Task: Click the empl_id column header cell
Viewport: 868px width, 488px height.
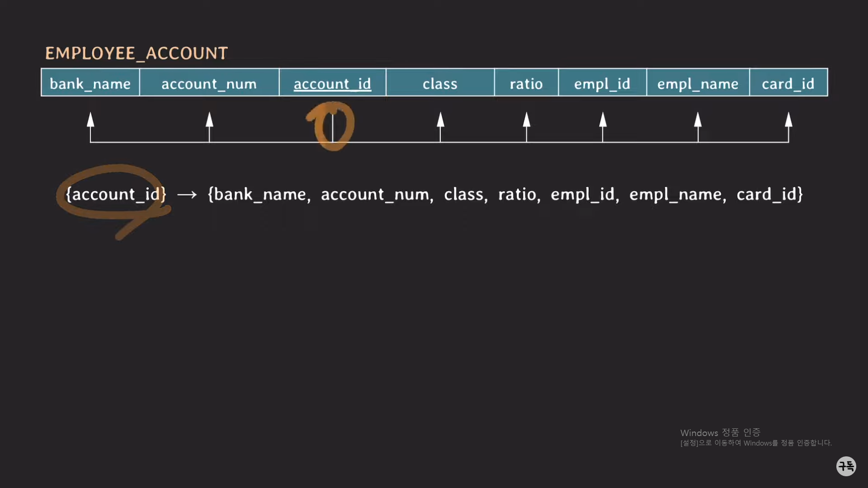Action: (602, 83)
